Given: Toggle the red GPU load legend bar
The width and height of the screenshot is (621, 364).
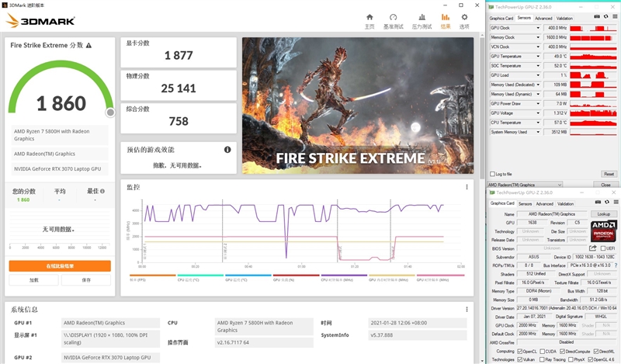Looking at the screenshot, I should (297, 276).
